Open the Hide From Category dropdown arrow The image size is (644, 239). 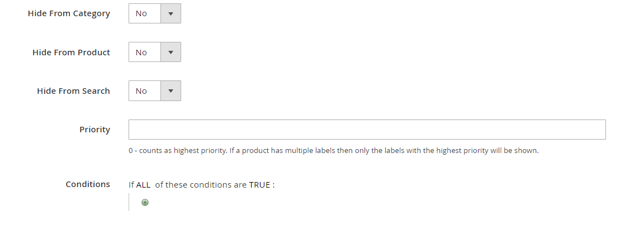click(x=171, y=13)
